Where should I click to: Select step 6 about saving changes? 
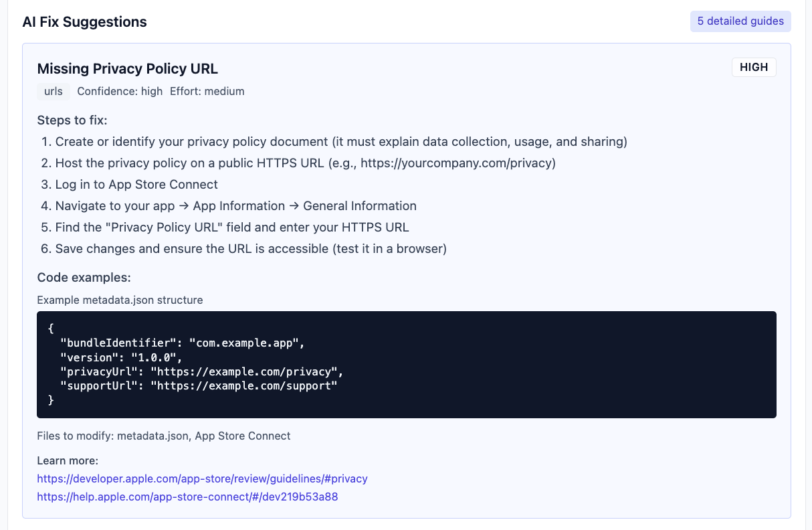251,249
